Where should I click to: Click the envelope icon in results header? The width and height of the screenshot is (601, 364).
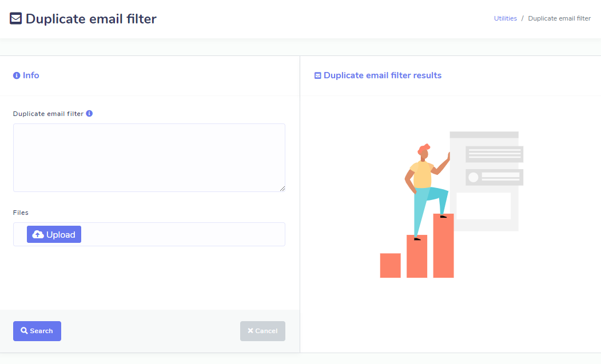click(x=318, y=75)
